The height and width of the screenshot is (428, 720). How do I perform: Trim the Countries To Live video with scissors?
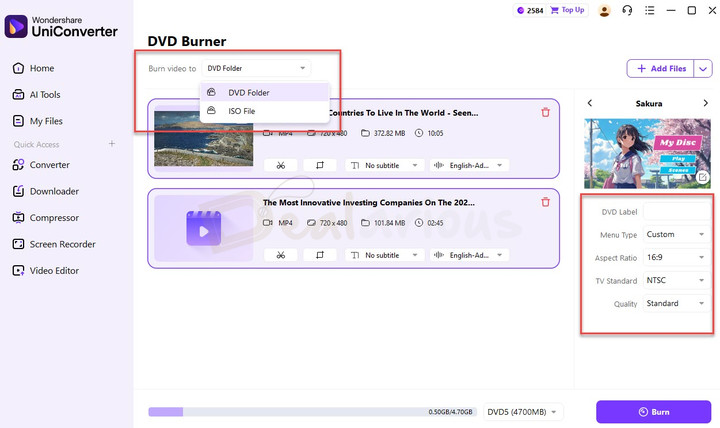click(x=281, y=165)
